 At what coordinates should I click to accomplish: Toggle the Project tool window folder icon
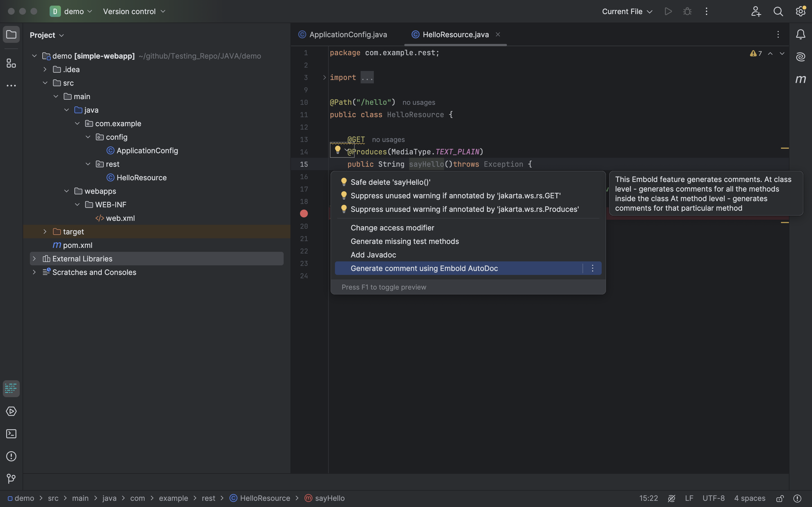pyautogui.click(x=11, y=35)
